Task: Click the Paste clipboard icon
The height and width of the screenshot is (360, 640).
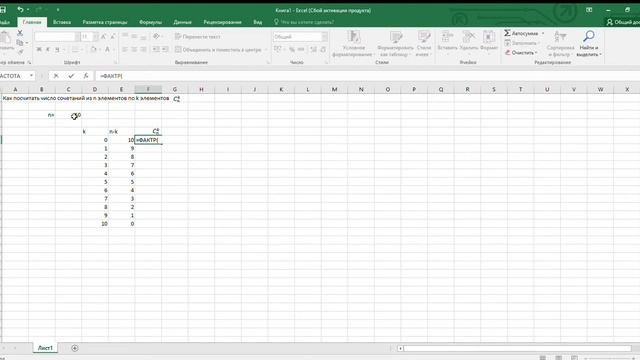Action: (x=5, y=38)
